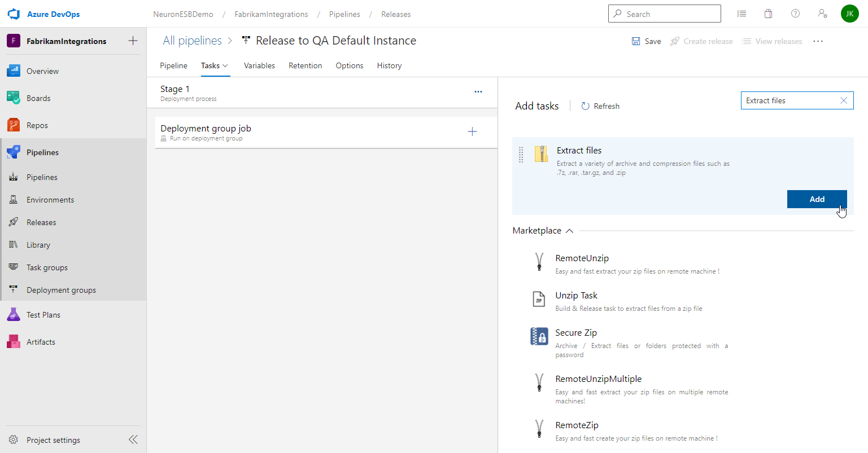The height and width of the screenshot is (453, 868).
Task: Click the plus next to FabrikamIntegrations
Action: point(133,41)
